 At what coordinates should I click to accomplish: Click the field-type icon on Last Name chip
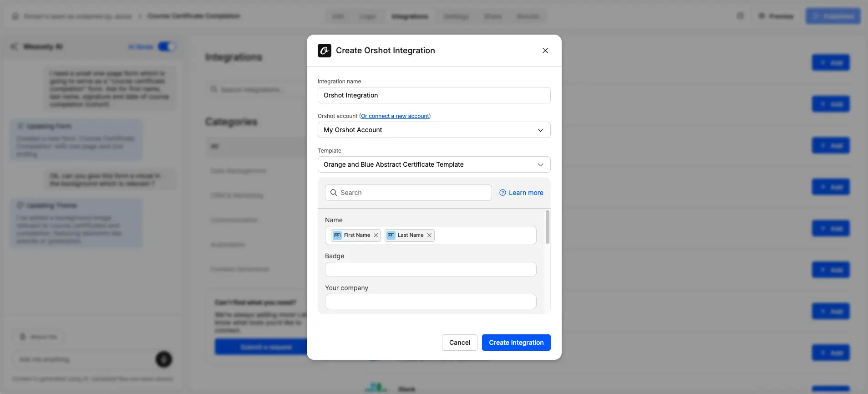click(x=391, y=235)
